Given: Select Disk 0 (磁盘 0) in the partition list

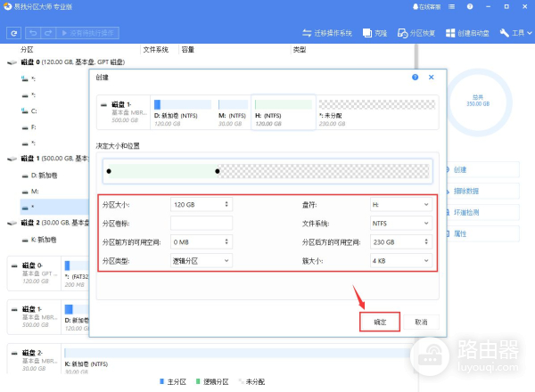Looking at the screenshot, I should pyautogui.click(x=72, y=62).
